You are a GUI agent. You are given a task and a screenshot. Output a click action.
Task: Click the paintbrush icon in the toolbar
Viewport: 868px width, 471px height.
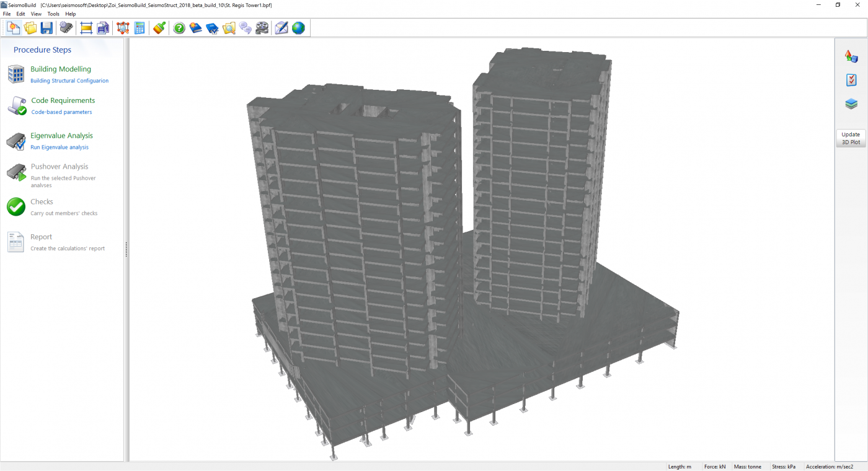pos(159,28)
